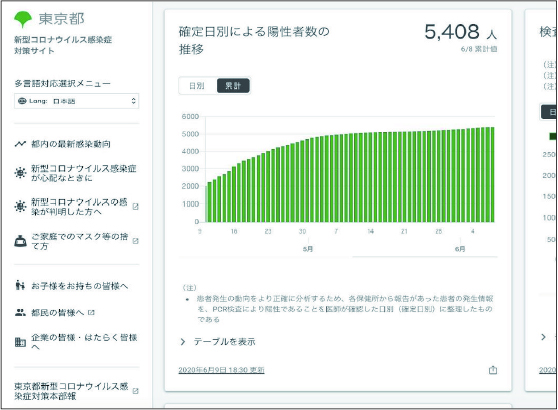Click external link icon after ご家庭でのマスク等の捨て方
This screenshot has width=558, height=410.
(135, 241)
